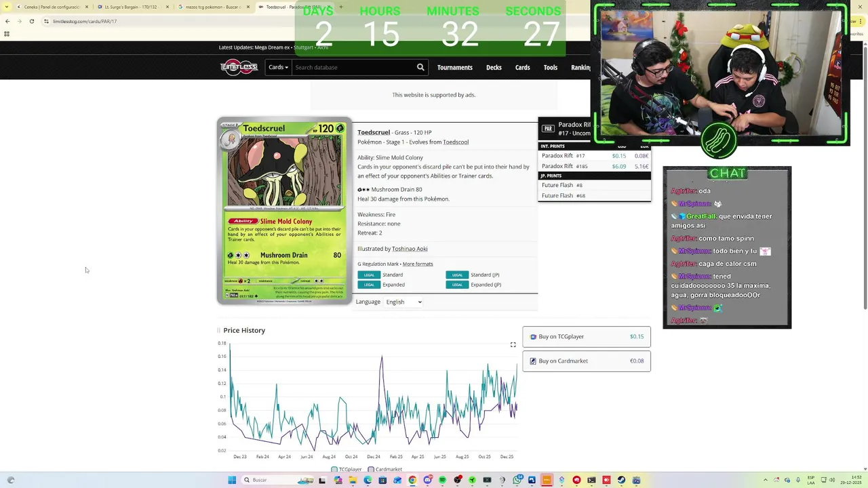
Task: Open the Toedscool evolves-from link
Action: [456, 142]
